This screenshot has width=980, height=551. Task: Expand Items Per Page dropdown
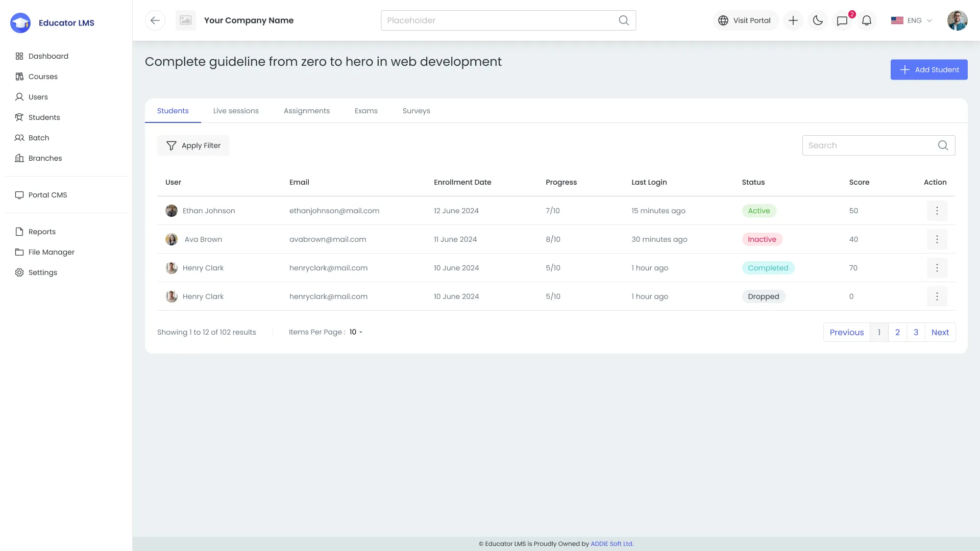coord(356,332)
